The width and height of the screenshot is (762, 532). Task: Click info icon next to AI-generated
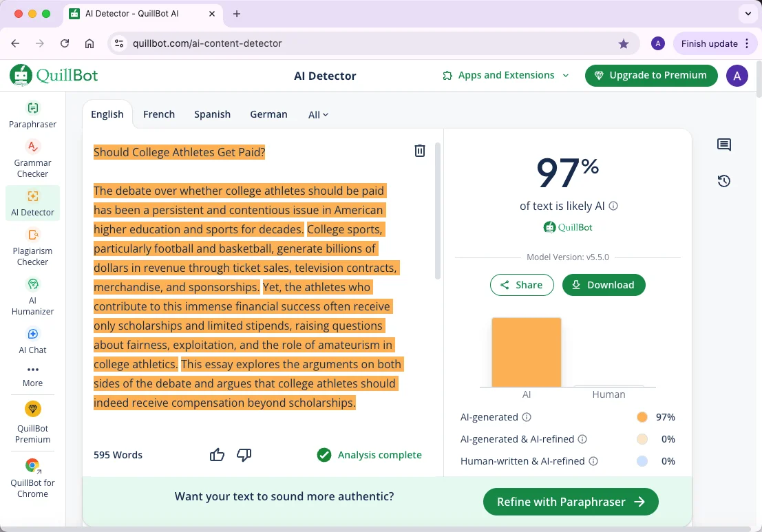527,417
